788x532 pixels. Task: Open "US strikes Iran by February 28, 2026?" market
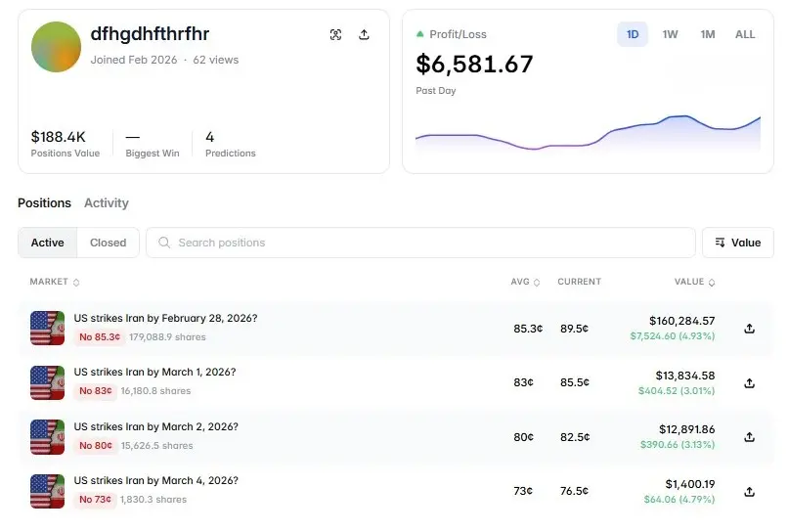coord(165,318)
